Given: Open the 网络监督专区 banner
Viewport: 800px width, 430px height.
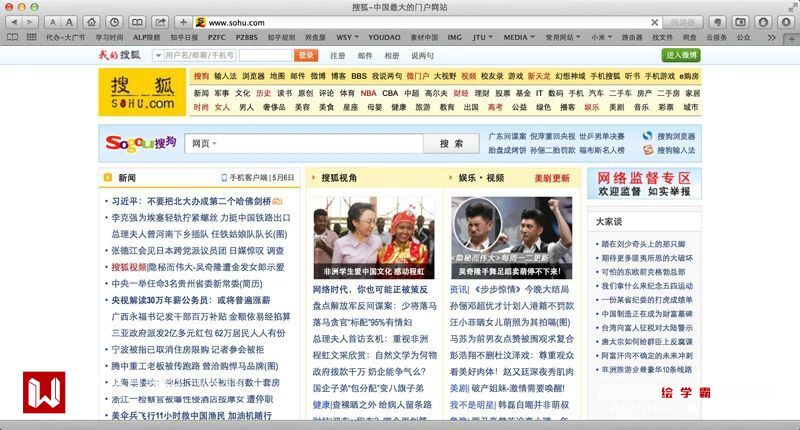Looking at the screenshot, I should coord(644,184).
